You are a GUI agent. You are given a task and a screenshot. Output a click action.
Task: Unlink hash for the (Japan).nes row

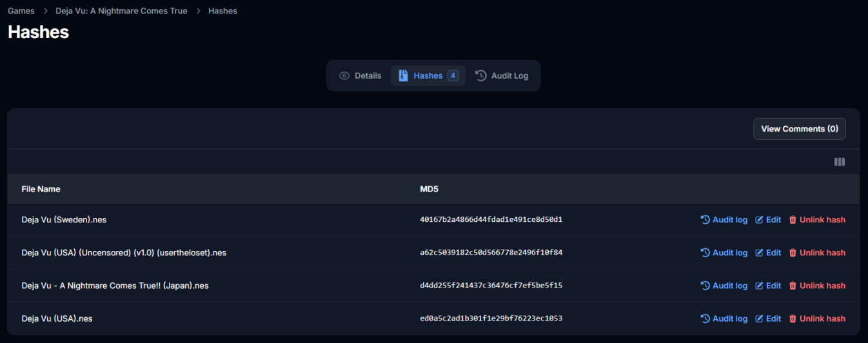(x=817, y=286)
